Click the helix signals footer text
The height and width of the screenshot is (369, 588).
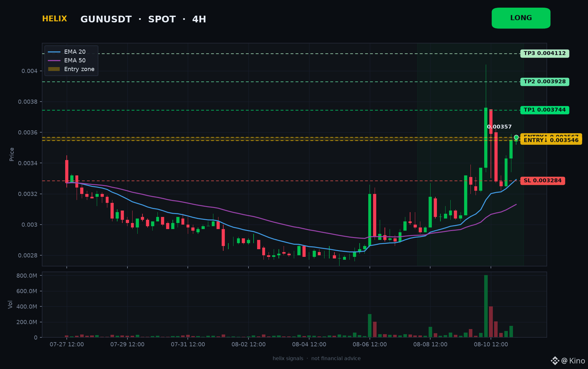pyautogui.click(x=317, y=358)
